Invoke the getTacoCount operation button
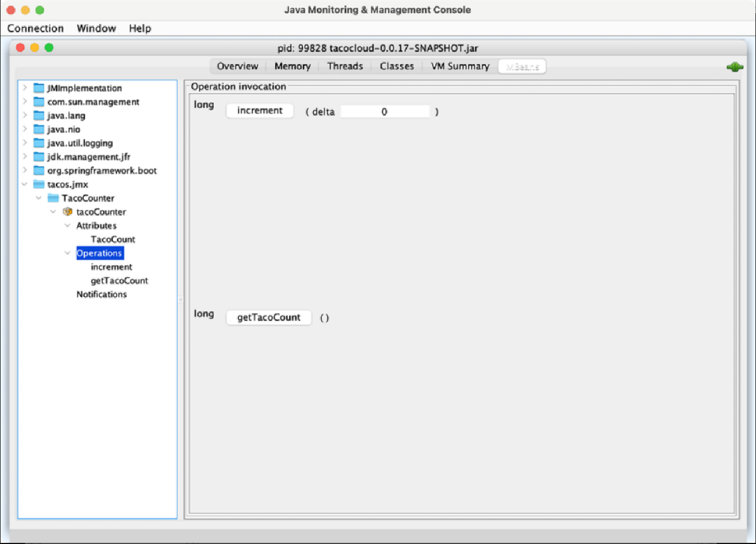 [269, 318]
